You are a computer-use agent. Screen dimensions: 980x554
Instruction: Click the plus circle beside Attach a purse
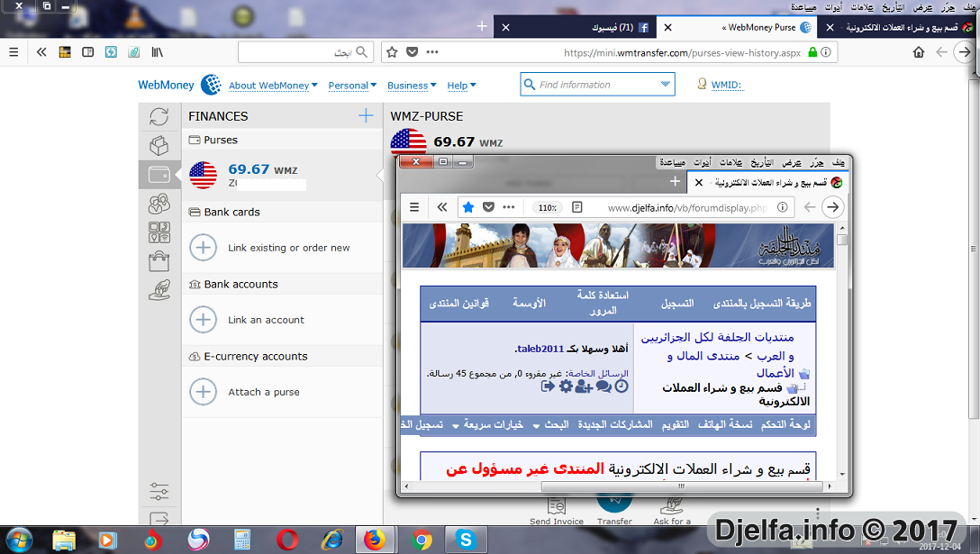(x=204, y=392)
